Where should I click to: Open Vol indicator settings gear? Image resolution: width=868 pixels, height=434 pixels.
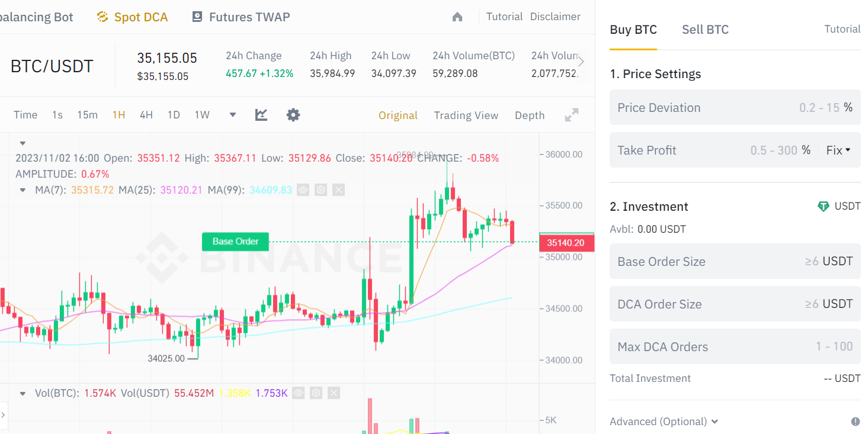pyautogui.click(x=316, y=393)
